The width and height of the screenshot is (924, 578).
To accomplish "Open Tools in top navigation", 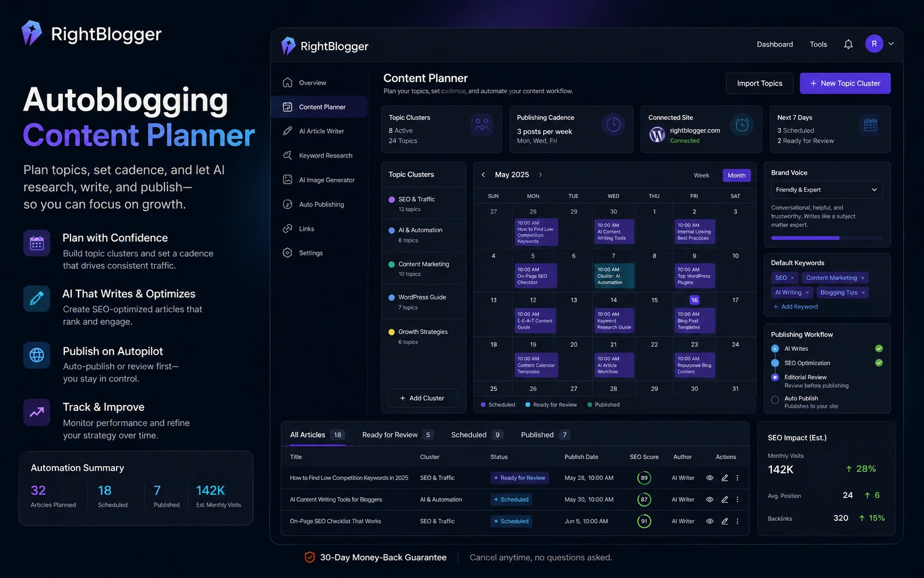I will [818, 44].
